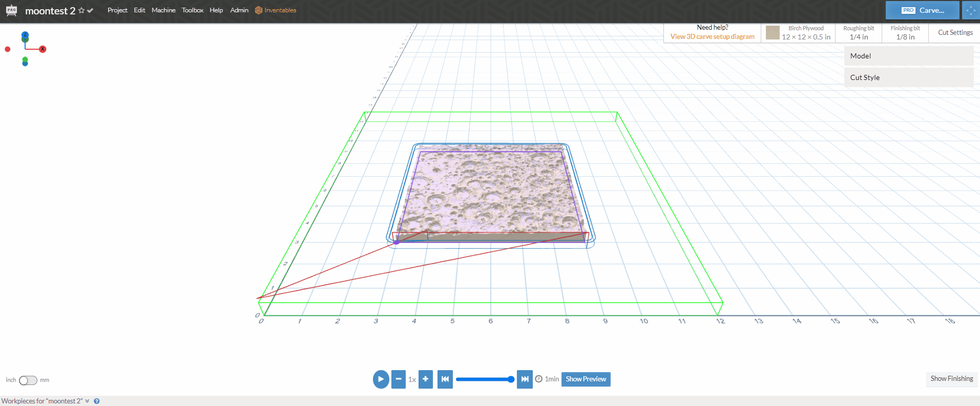Click the Birch Plywood material swatch
980x406 pixels.
(773, 33)
